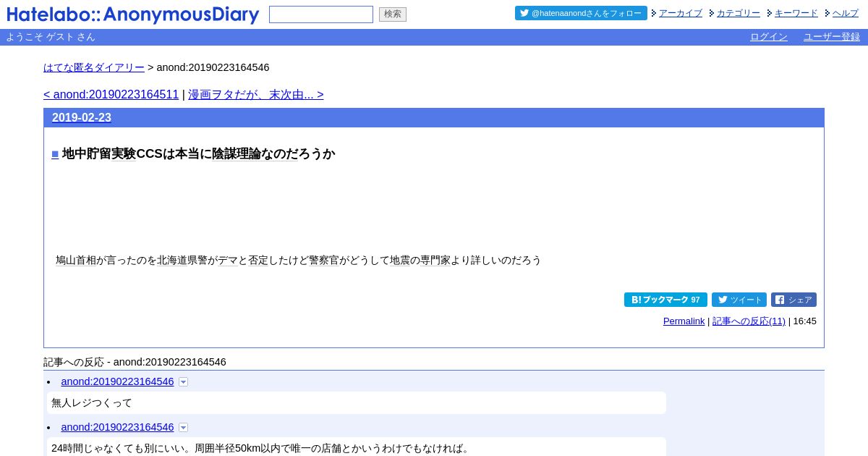Click the response text 無人レジつくって

point(92,402)
